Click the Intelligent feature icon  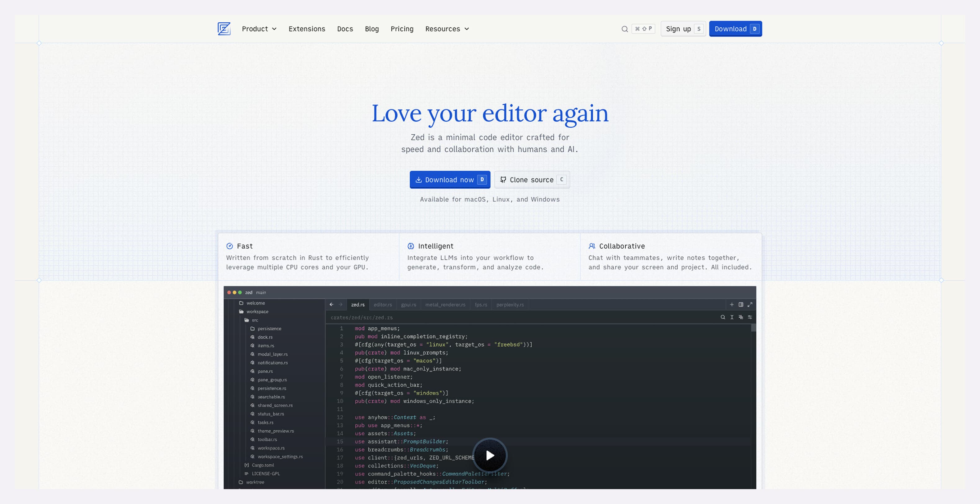pyautogui.click(x=411, y=246)
